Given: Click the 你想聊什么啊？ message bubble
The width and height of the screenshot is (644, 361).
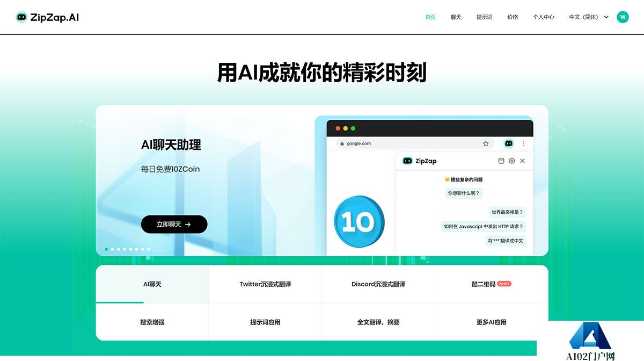Looking at the screenshot, I should pyautogui.click(x=464, y=193).
